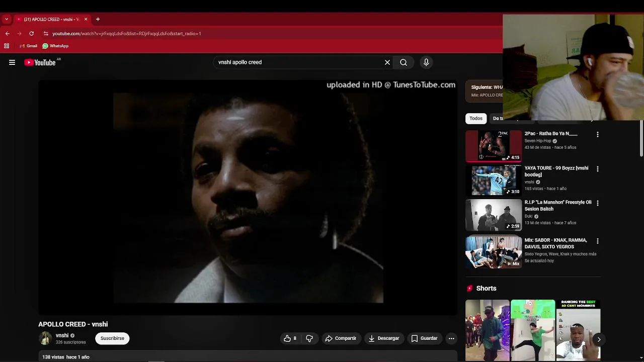Open the green cartoon Shorts thumbnail
The height and width of the screenshot is (362, 644).
click(x=533, y=330)
